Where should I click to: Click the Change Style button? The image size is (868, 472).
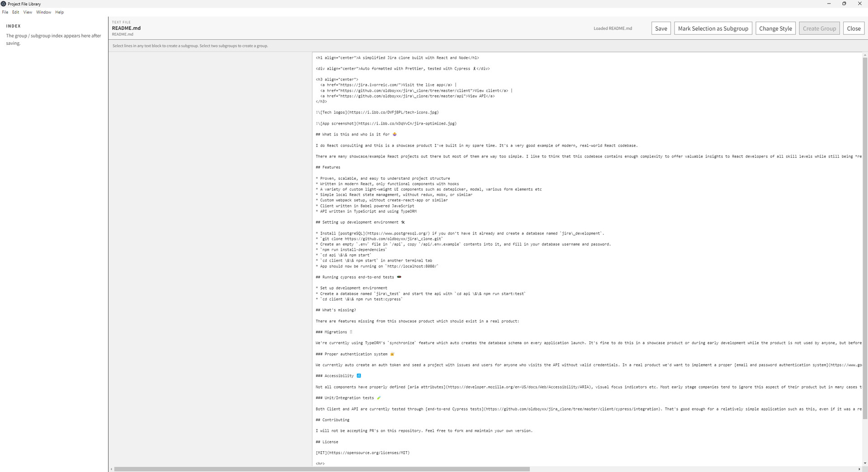775,28
